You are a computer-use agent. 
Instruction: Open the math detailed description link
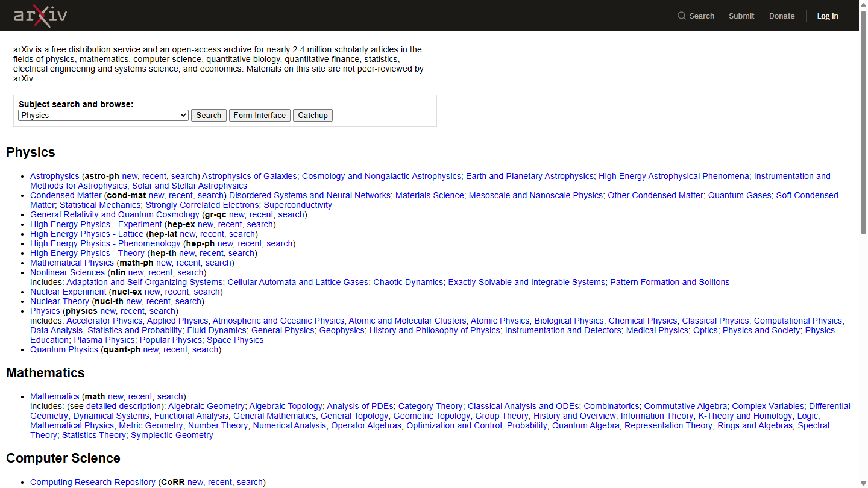coord(124,406)
